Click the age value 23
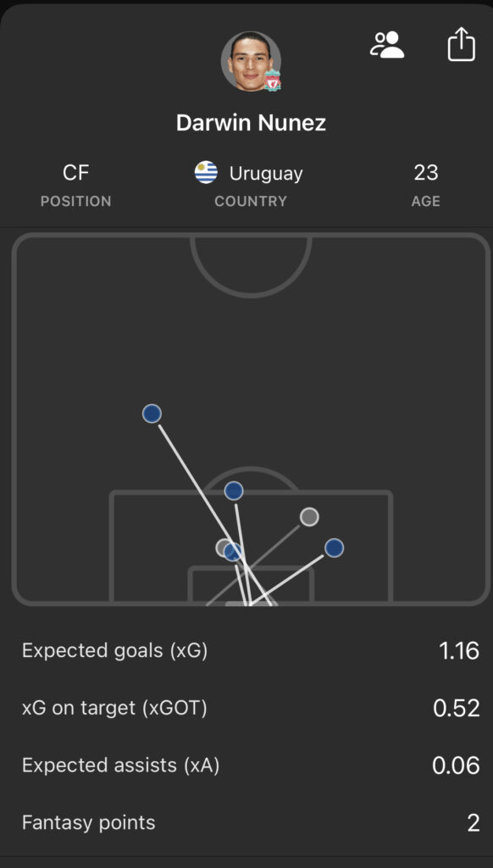The image size is (493, 868). pos(425,173)
